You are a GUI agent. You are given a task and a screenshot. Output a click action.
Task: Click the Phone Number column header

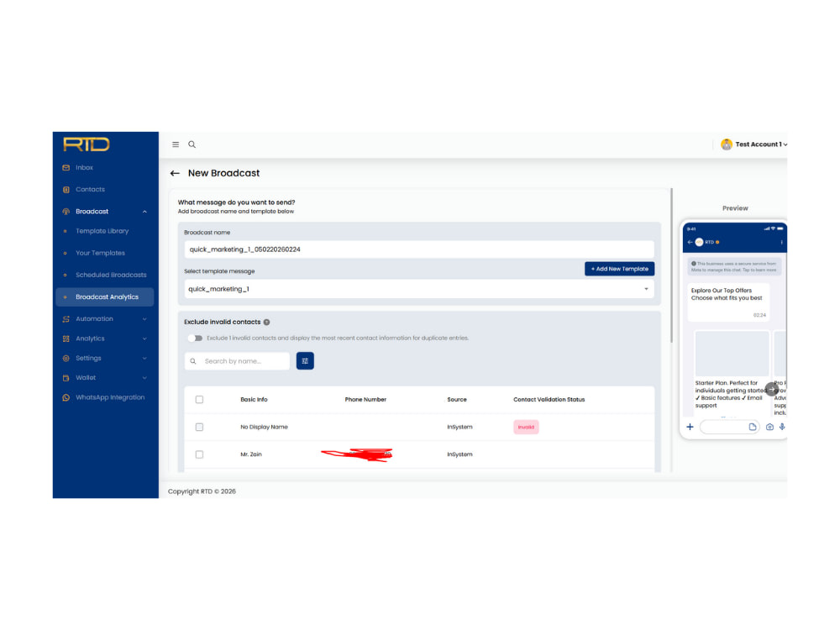tap(365, 400)
